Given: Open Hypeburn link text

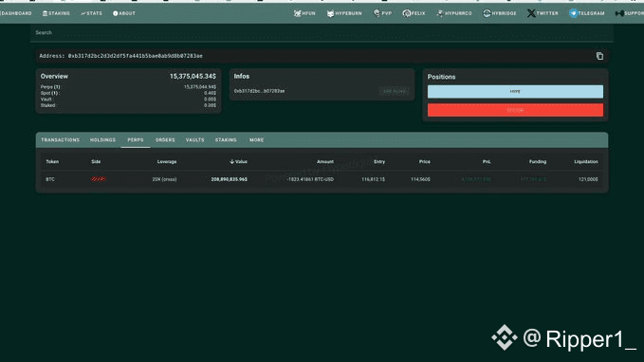Looking at the screenshot, I should click(x=348, y=13).
